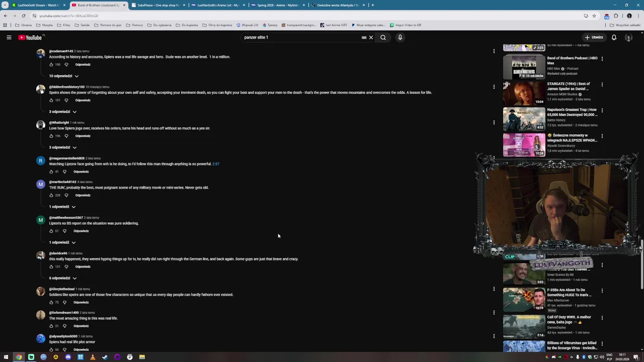Screen dimensions: 644x362
Task: Open VLC from the taskbar
Action: pyautogui.click(x=93, y=357)
